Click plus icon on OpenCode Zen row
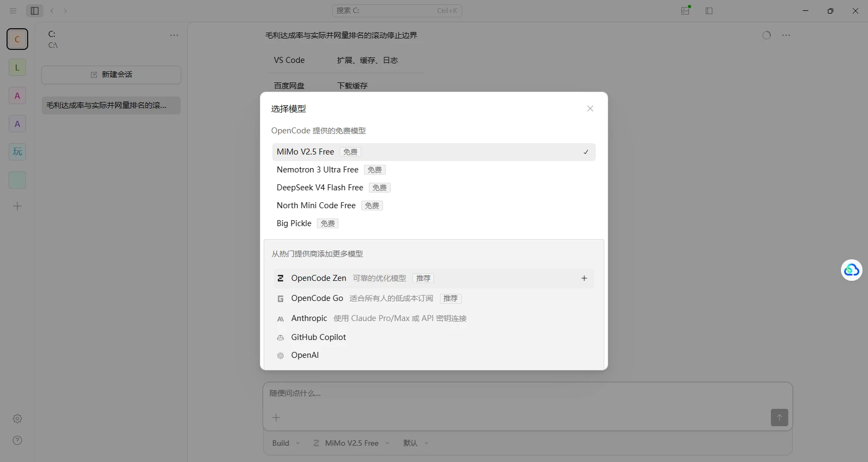Viewport: 868px width, 462px height. [x=584, y=278]
